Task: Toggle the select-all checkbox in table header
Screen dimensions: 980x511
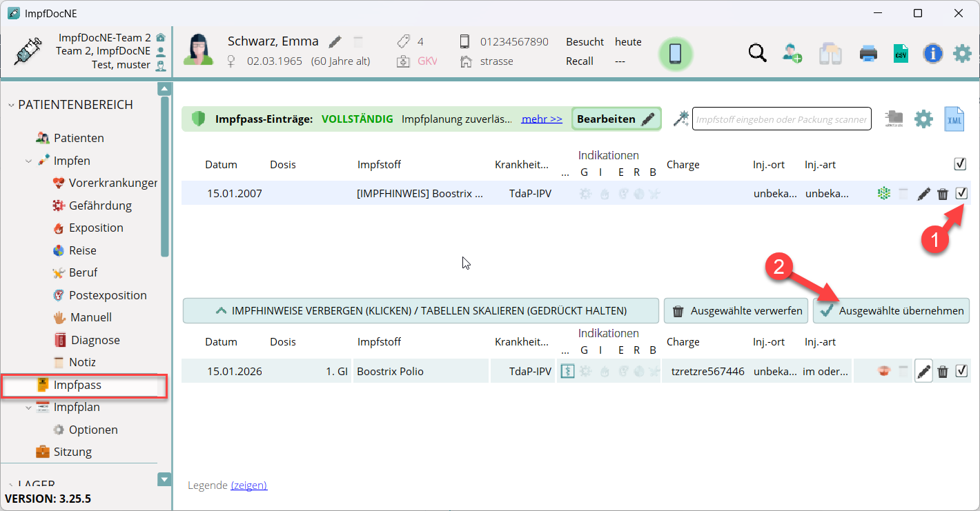Action: (959, 164)
